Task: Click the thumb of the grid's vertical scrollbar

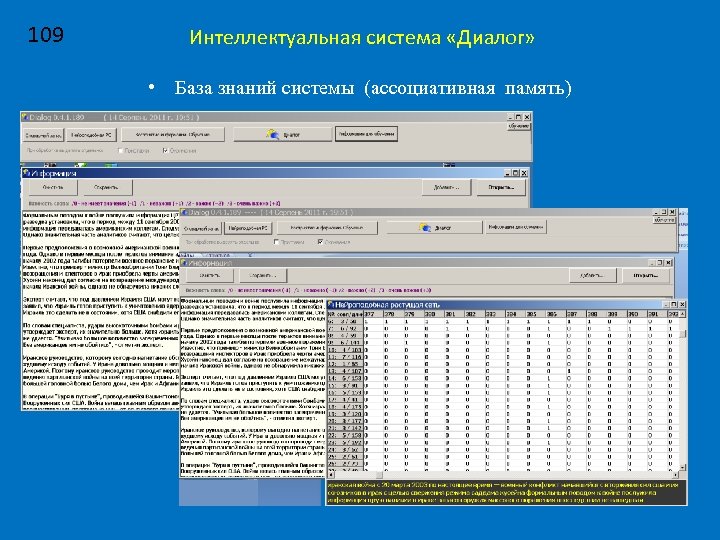Action: [x=682, y=334]
